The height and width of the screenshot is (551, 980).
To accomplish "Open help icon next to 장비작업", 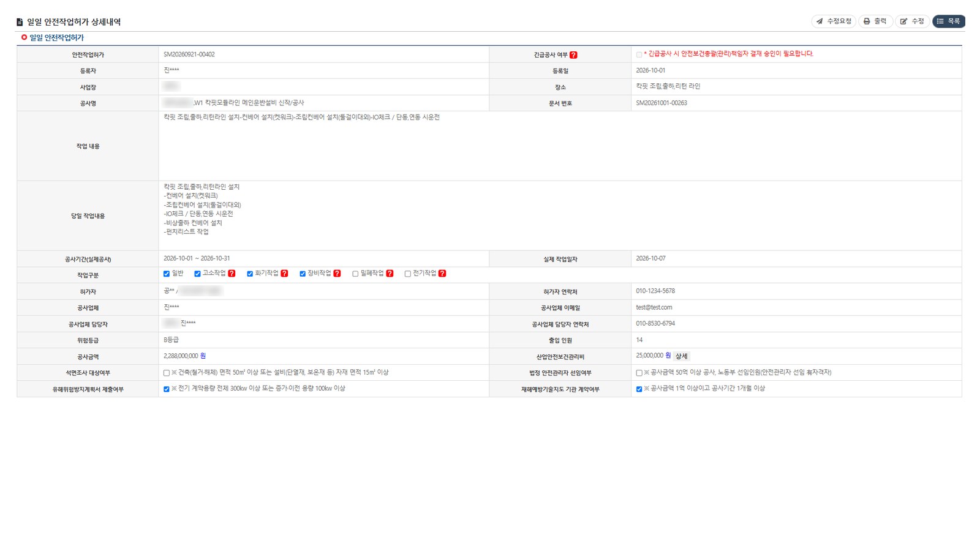I will click(x=337, y=274).
